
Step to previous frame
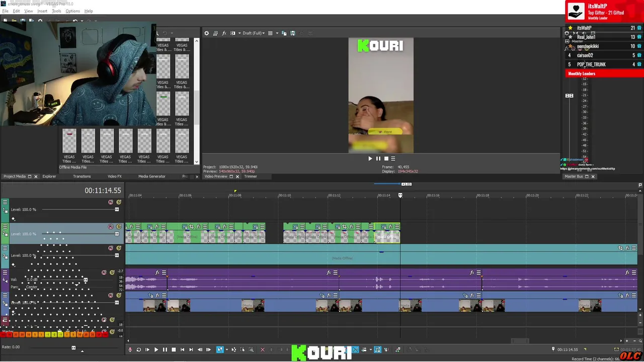[200, 349]
